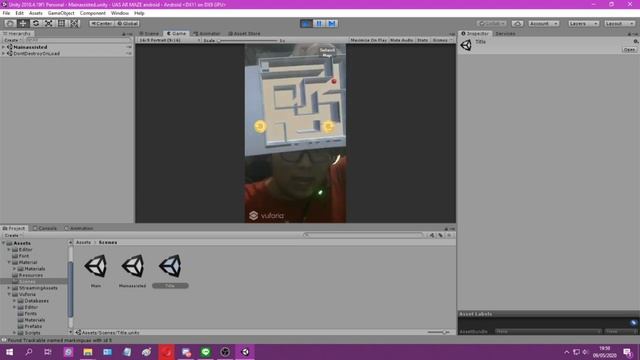Switch to the Animator tab
This screenshot has height=360, width=640.
207,33
